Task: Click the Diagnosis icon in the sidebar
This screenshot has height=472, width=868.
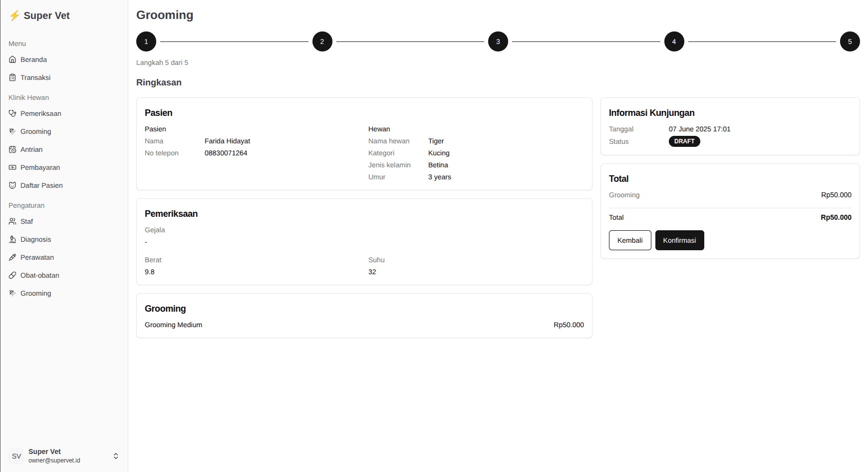Action: click(12, 239)
